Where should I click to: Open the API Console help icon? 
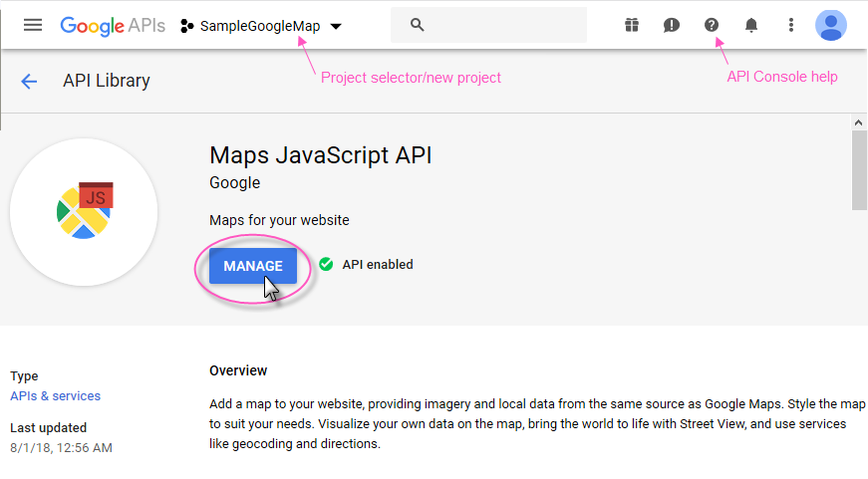(712, 25)
